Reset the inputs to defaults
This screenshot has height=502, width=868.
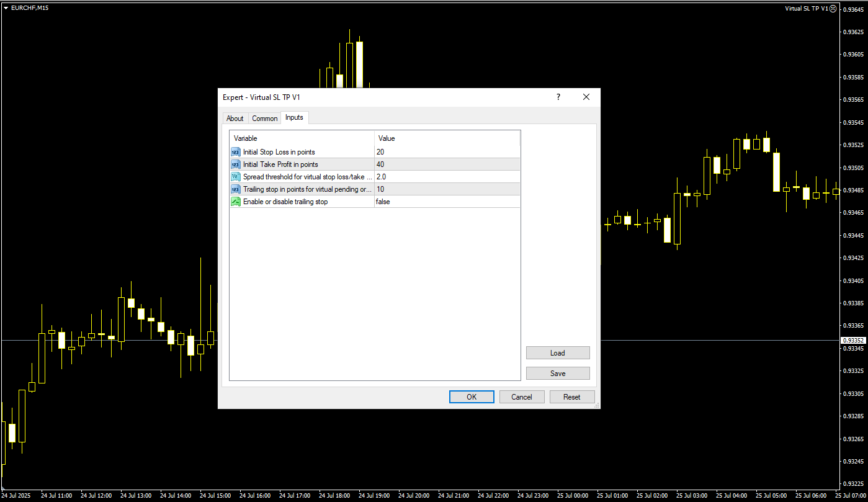click(x=571, y=397)
